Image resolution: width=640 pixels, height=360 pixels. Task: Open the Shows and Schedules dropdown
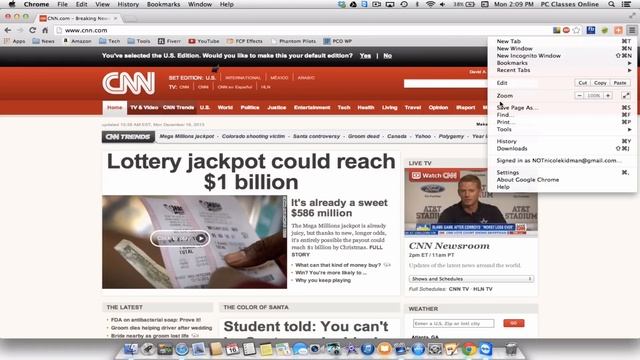[x=471, y=279]
